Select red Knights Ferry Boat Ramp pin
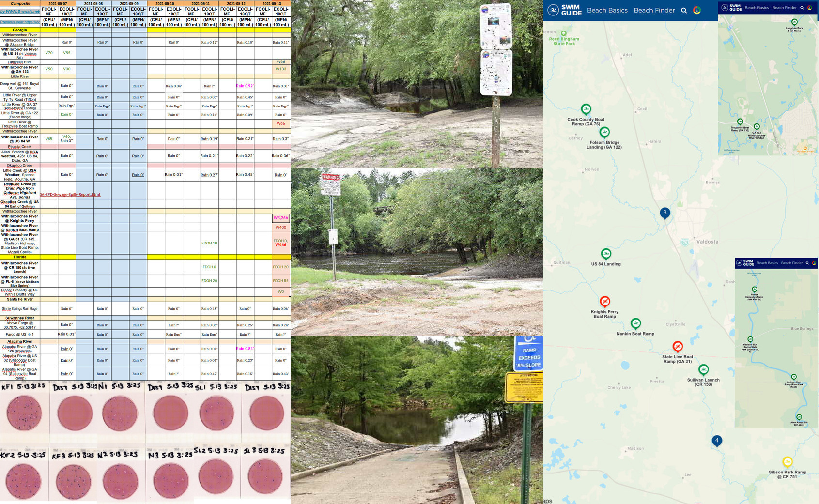The width and height of the screenshot is (819, 504). click(x=605, y=302)
